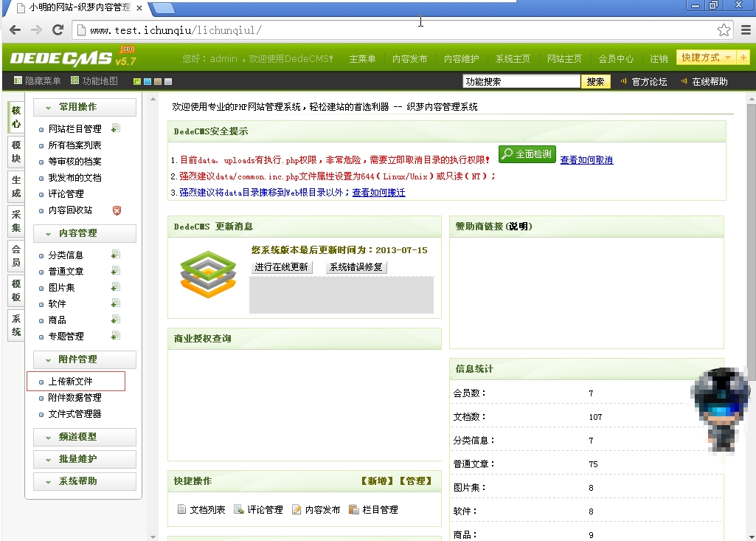Image resolution: width=756 pixels, height=541 pixels.
Task: Collapse the 常用操作 section
Action: point(85,107)
